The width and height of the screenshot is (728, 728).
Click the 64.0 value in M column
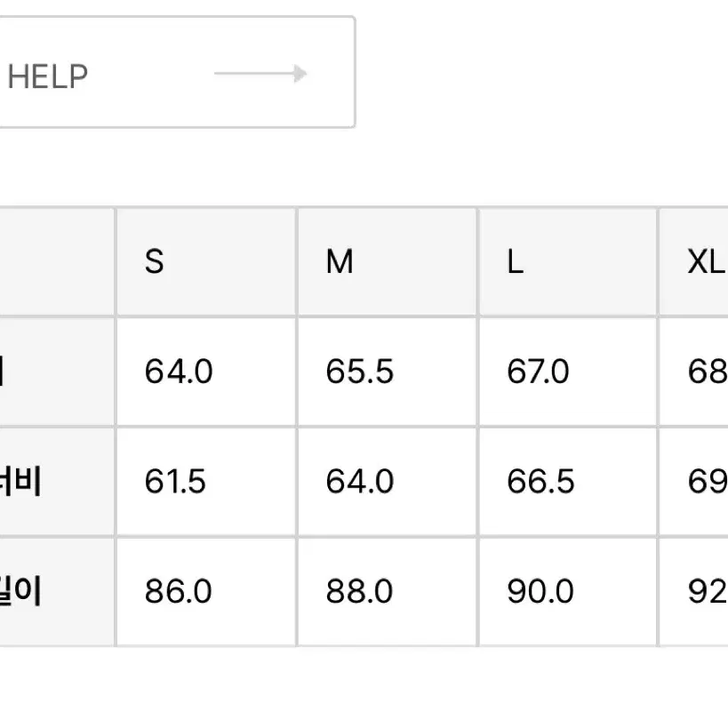click(x=359, y=481)
